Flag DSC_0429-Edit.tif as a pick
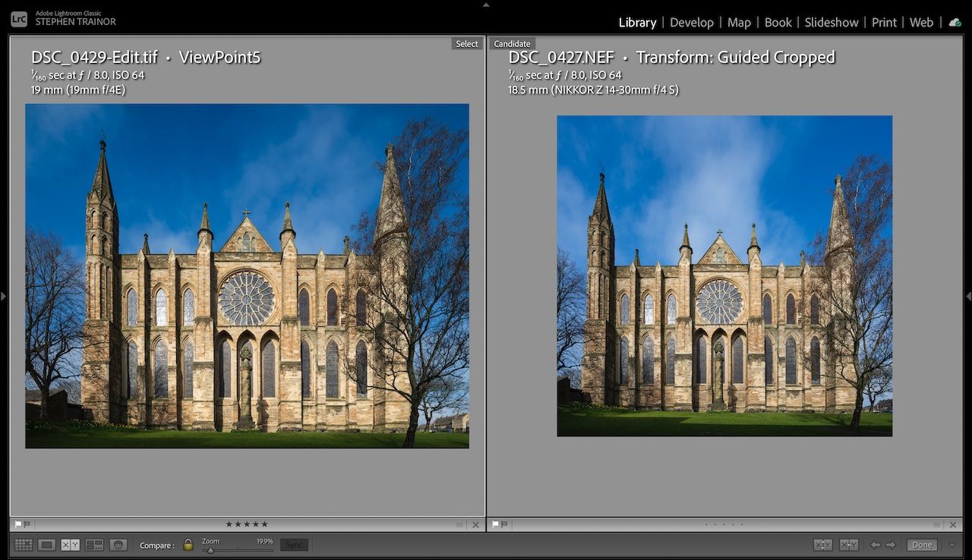 [x=18, y=524]
